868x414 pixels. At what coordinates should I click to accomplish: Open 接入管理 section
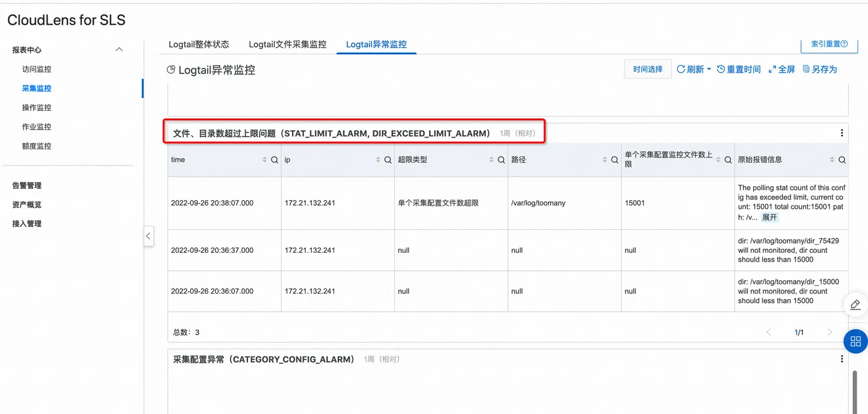tap(27, 224)
